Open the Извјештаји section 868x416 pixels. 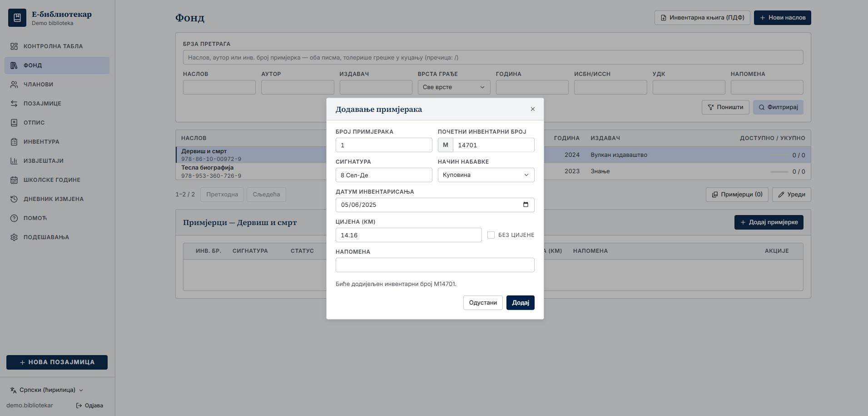point(57,161)
